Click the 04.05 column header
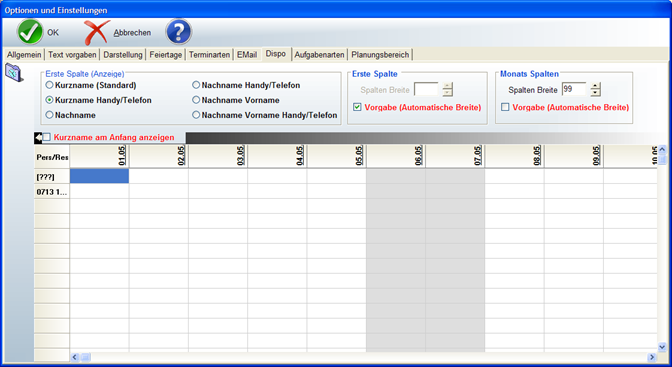The height and width of the screenshot is (367, 672). click(x=277, y=156)
